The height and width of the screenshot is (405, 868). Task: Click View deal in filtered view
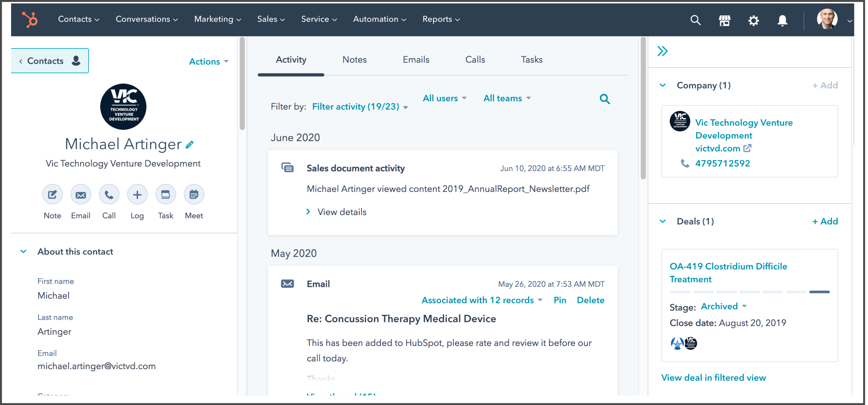point(713,378)
